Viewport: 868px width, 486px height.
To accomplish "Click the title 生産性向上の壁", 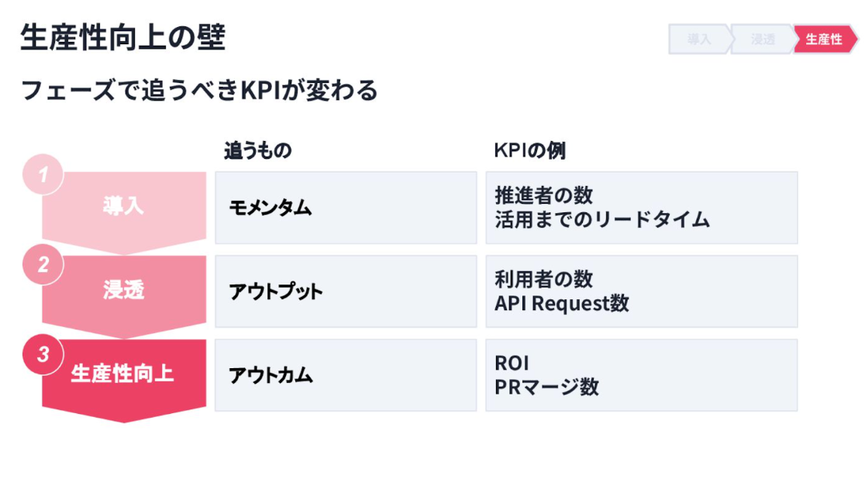I will 123,38.
